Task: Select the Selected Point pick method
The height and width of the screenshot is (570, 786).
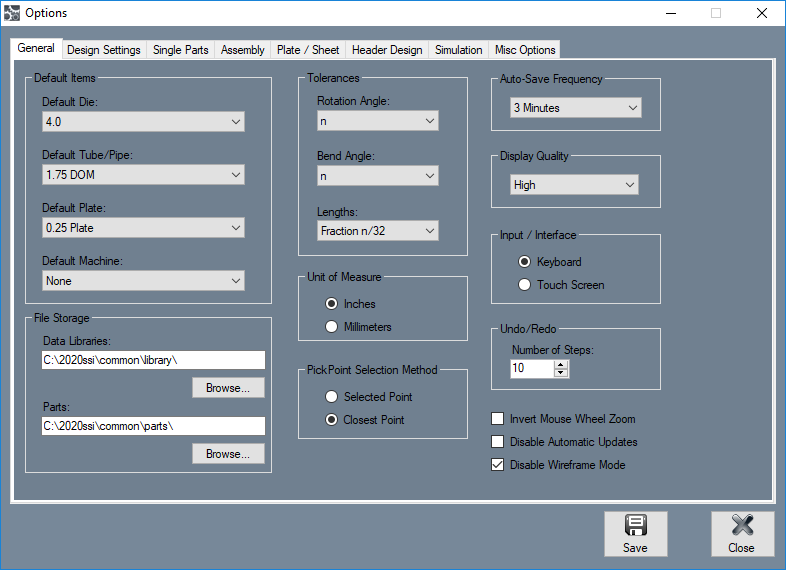Action: [x=333, y=397]
